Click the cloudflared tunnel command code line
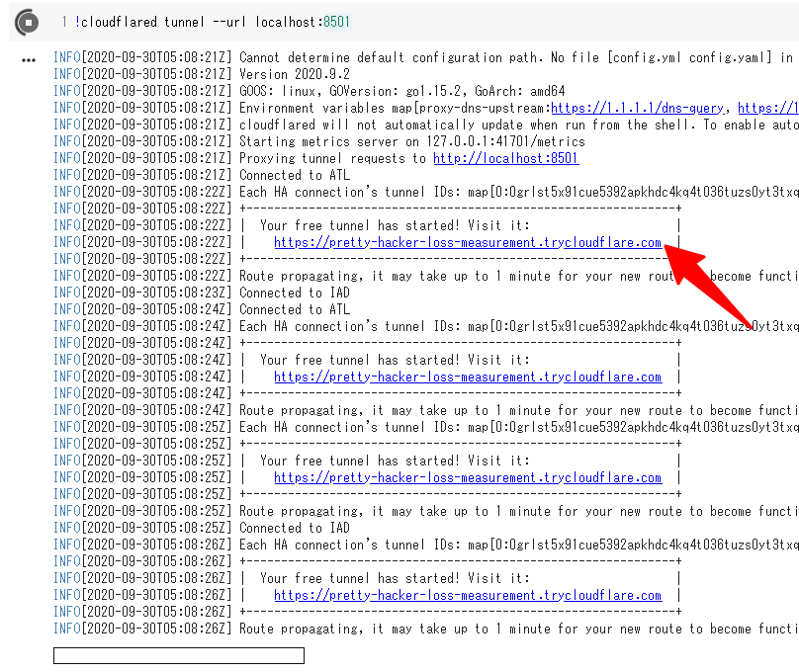The height and width of the screenshot is (672, 799). [213, 22]
